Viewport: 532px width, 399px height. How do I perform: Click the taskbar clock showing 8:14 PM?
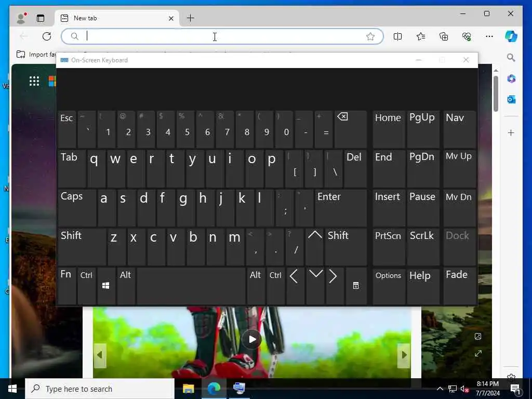pyautogui.click(x=488, y=389)
